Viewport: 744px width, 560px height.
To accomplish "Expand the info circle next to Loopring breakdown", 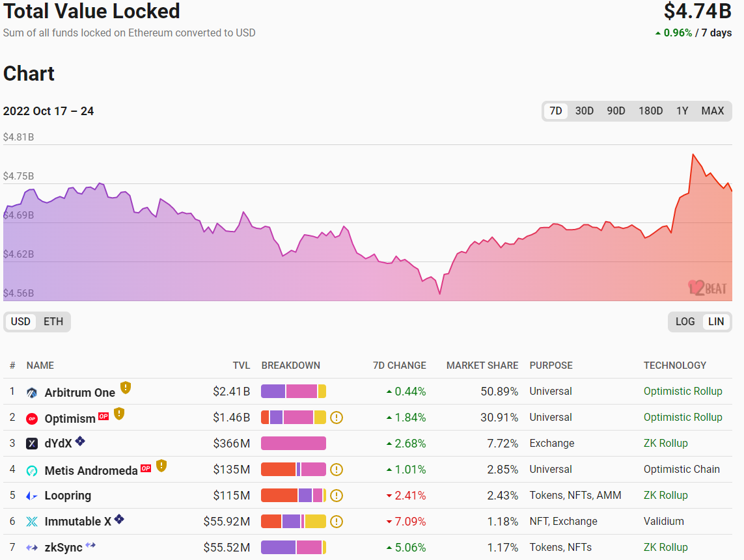I will coord(337,495).
